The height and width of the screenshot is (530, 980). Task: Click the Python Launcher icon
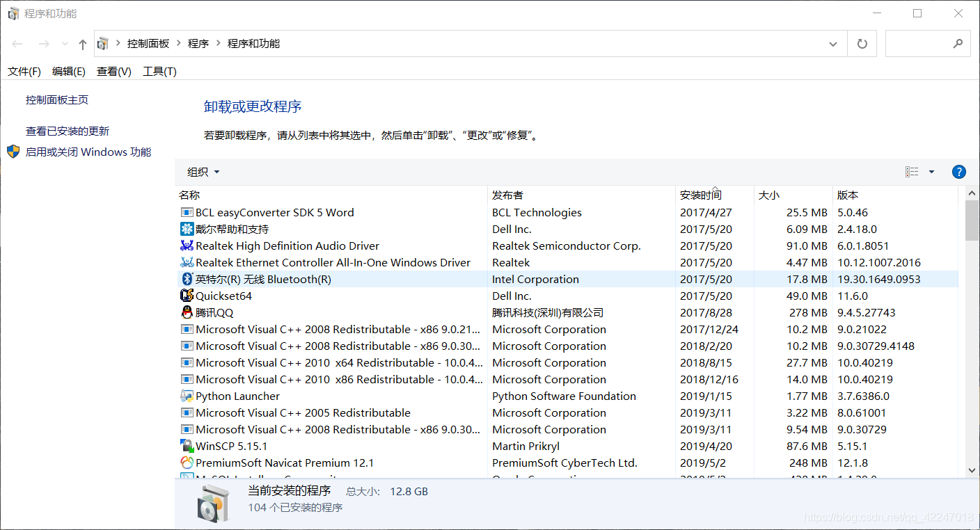pyautogui.click(x=187, y=396)
